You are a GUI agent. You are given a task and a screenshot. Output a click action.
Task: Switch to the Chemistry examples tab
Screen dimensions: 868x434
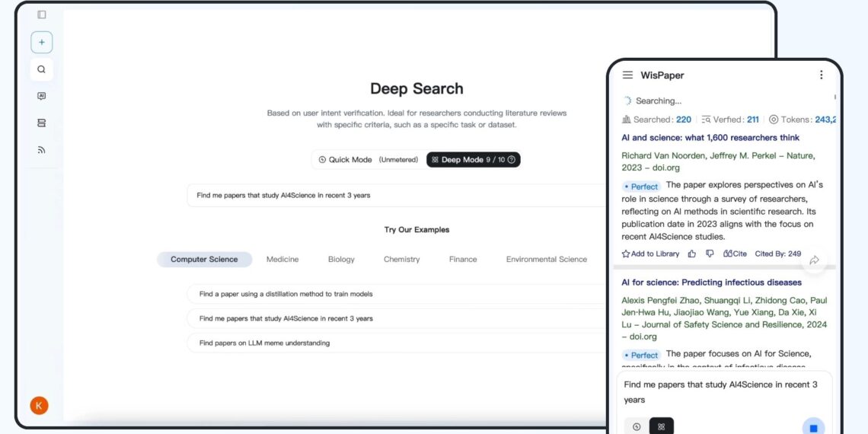[x=402, y=259]
